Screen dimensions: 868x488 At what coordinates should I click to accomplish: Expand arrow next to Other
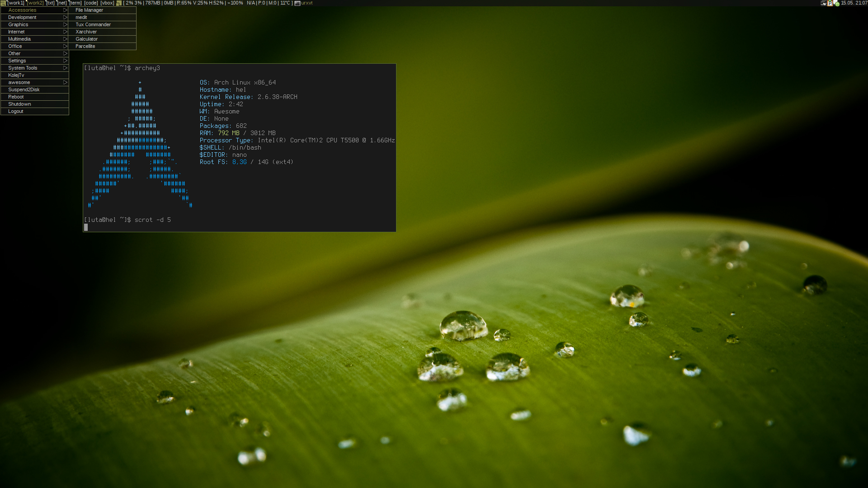pyautogui.click(x=65, y=53)
